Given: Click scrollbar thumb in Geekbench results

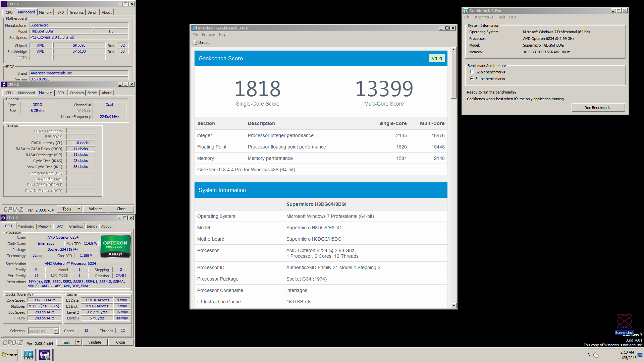Looking at the screenshot, I should point(453,75).
